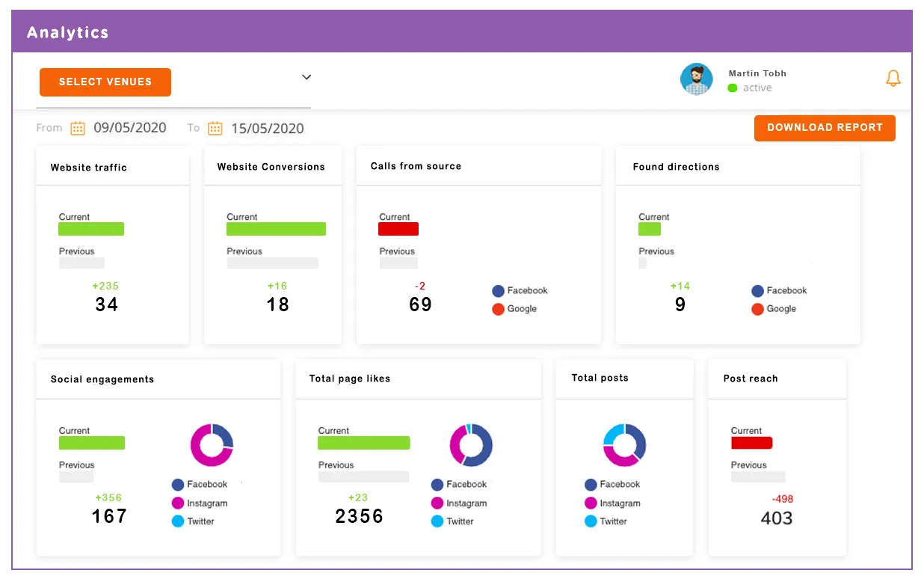Toggle the Twitter series in Social engagements
The height and width of the screenshot is (579, 924).
point(177,521)
